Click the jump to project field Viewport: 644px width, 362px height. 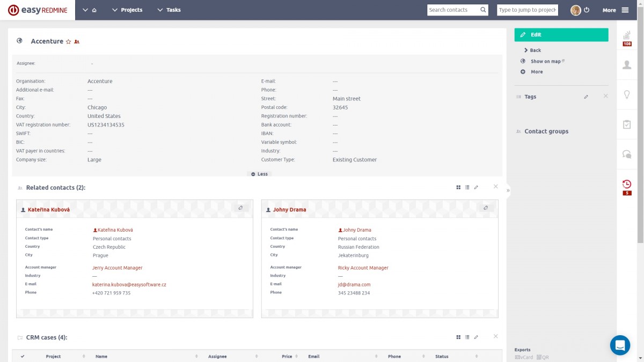(528, 10)
